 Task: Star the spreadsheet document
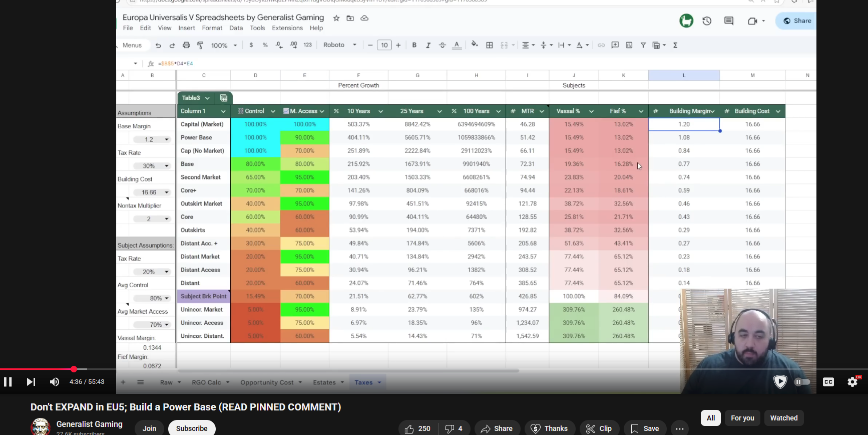point(336,18)
